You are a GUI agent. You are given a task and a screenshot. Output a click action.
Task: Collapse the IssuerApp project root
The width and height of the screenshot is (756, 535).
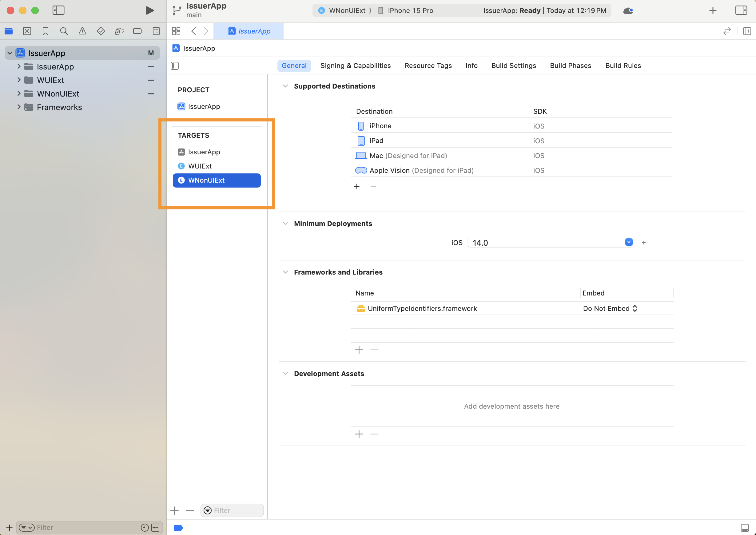[10, 53]
